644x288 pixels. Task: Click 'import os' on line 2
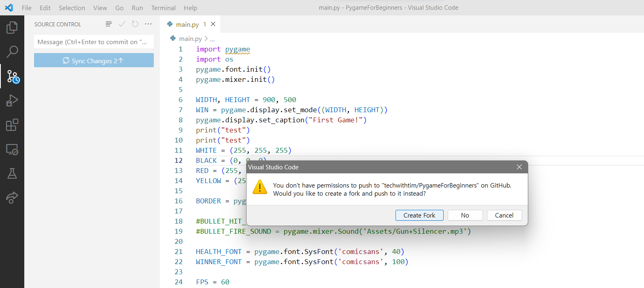coord(215,59)
